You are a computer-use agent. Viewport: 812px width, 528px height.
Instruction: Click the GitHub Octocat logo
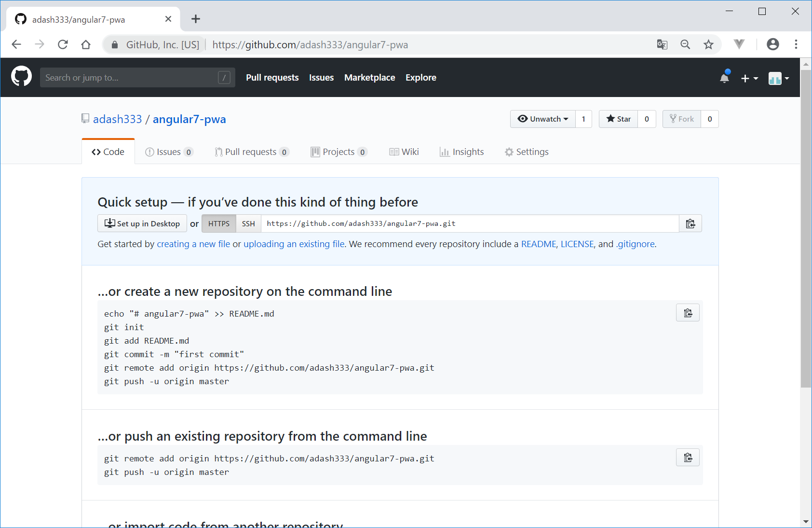tap(21, 77)
